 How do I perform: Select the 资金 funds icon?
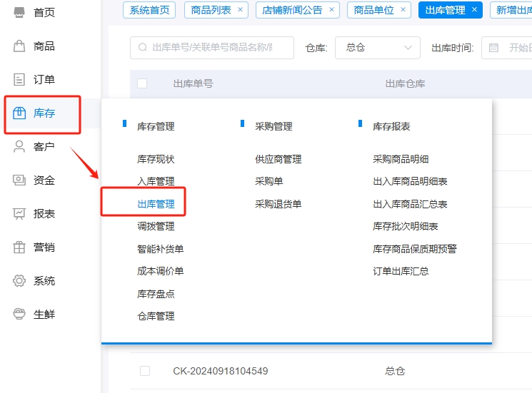pos(19,180)
